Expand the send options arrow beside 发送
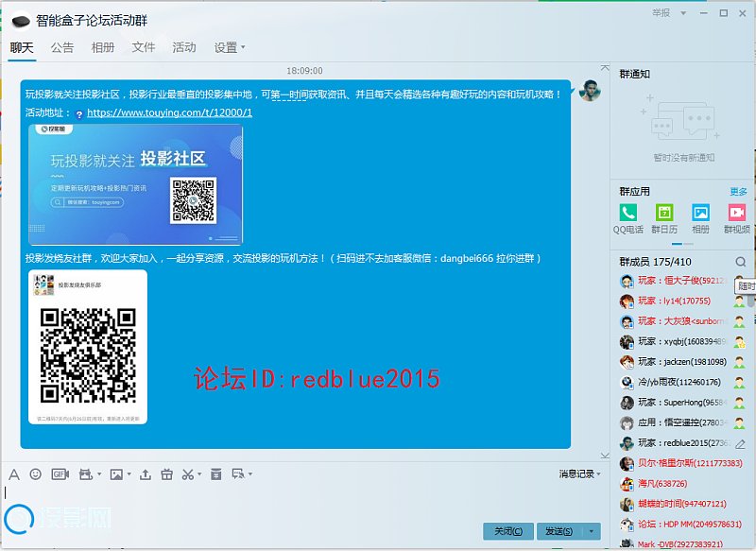Screen dimensions: 756x551 tap(592, 531)
